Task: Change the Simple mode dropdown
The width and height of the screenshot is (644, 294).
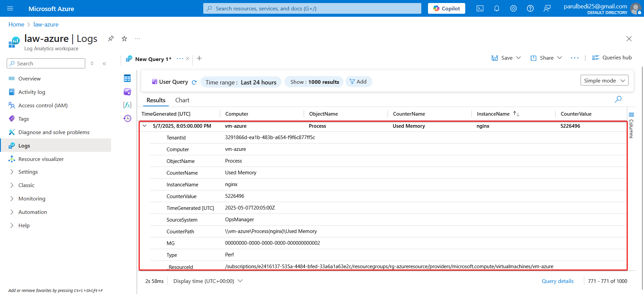Action: [x=604, y=80]
